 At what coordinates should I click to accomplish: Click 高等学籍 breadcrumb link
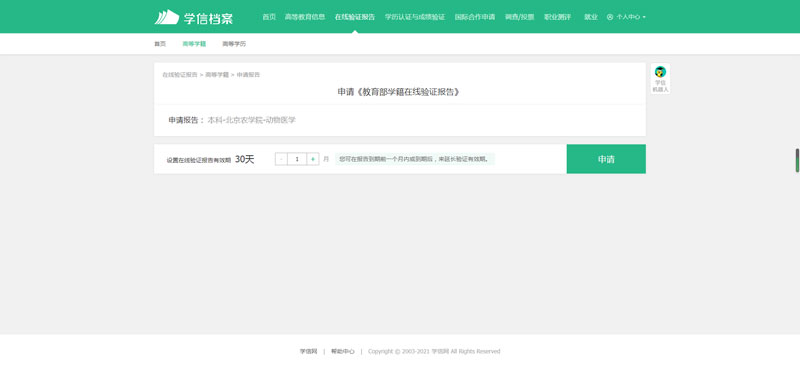pos(217,75)
